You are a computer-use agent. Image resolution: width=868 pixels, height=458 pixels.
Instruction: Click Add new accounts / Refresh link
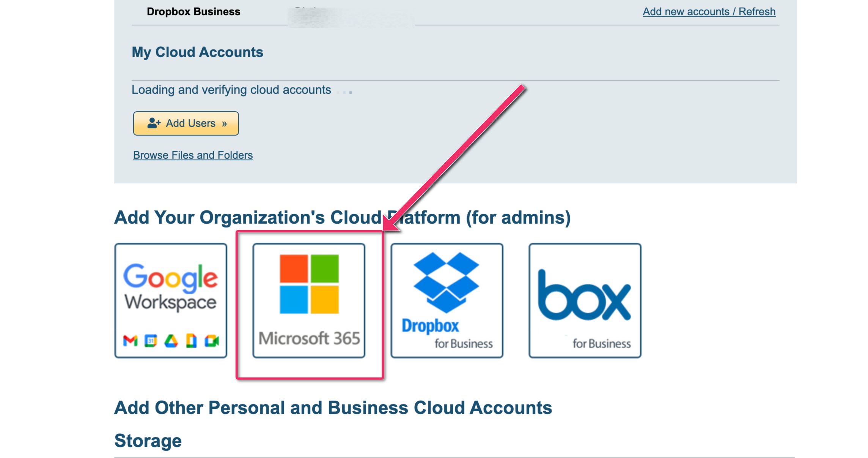pyautogui.click(x=709, y=11)
